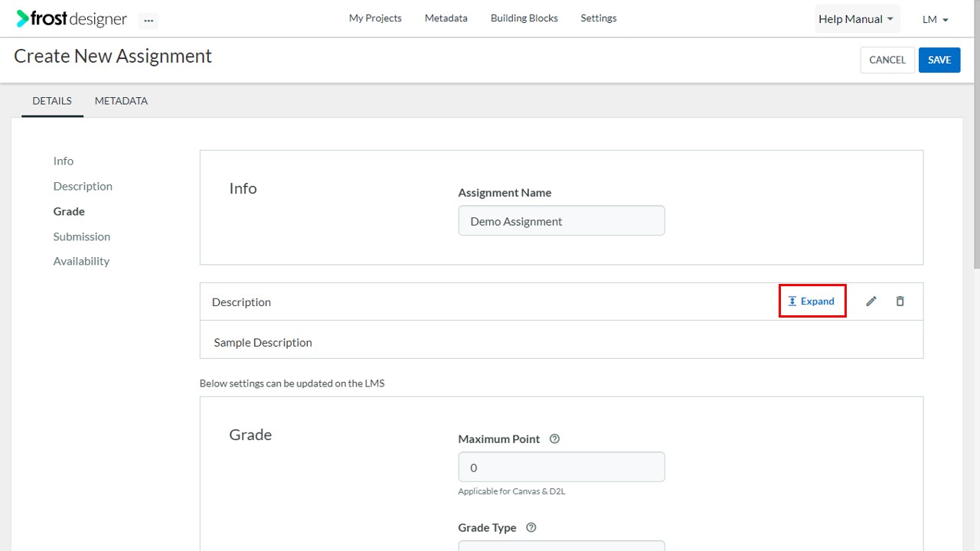
Task: Click the 'Create New Assignment' heading
Action: [x=113, y=56]
